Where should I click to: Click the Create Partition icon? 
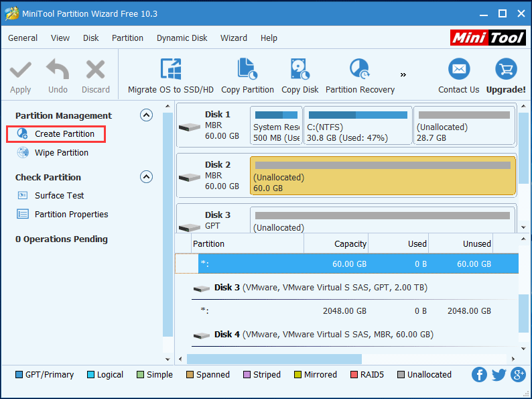coord(23,134)
